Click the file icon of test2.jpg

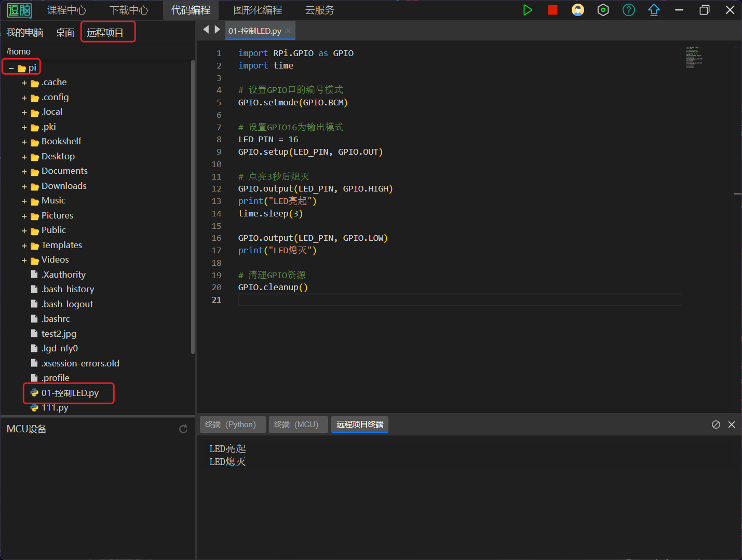pyautogui.click(x=34, y=334)
